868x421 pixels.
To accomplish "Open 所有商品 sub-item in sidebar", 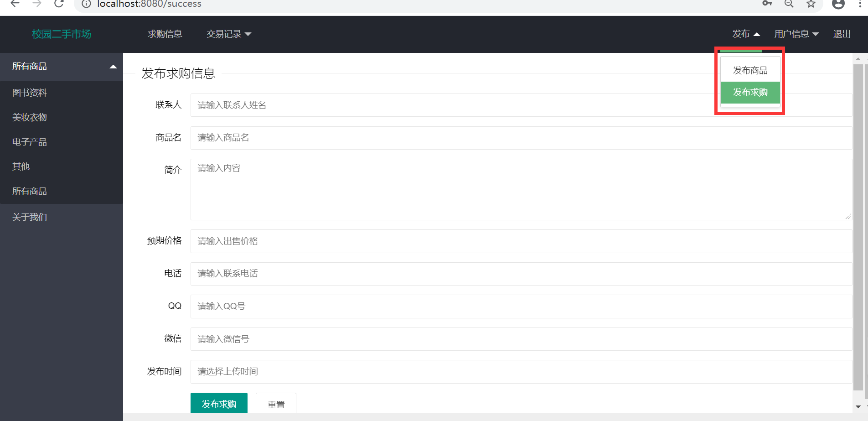I will tap(62, 192).
